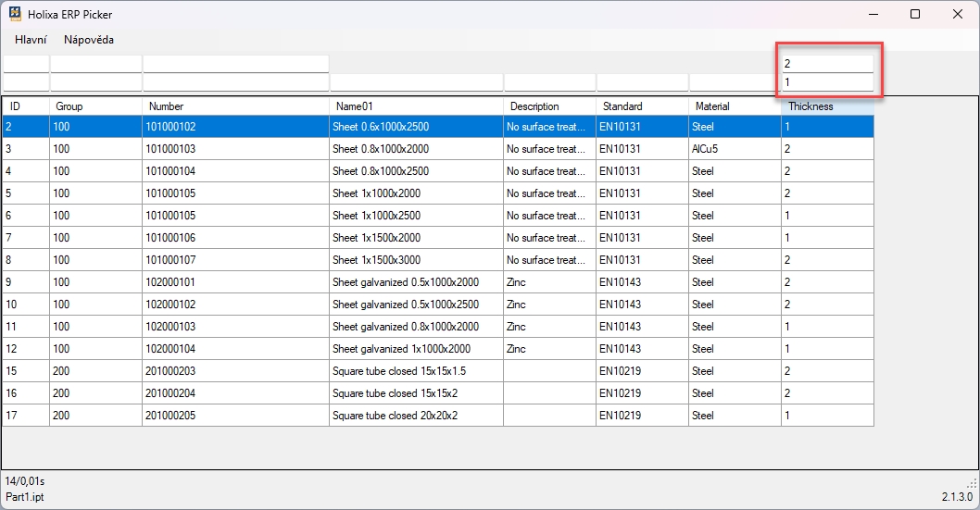Click the filter field above Name01 column
The image size is (980, 510).
coord(416,82)
